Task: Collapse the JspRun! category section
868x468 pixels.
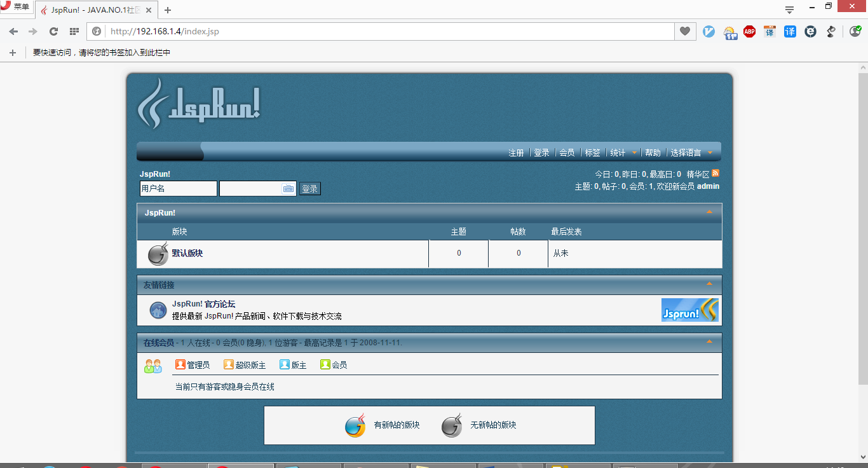Action: 710,212
